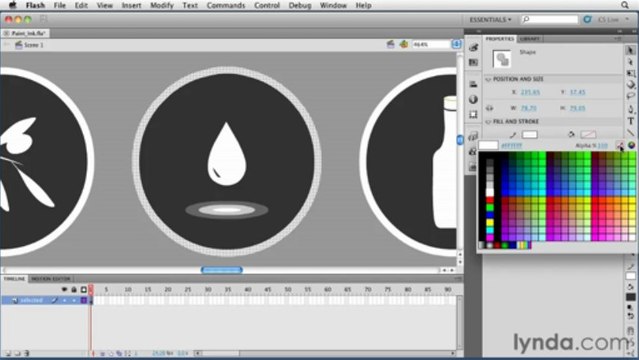
Task: Select the Selection arrow tool
Action: coord(630,50)
